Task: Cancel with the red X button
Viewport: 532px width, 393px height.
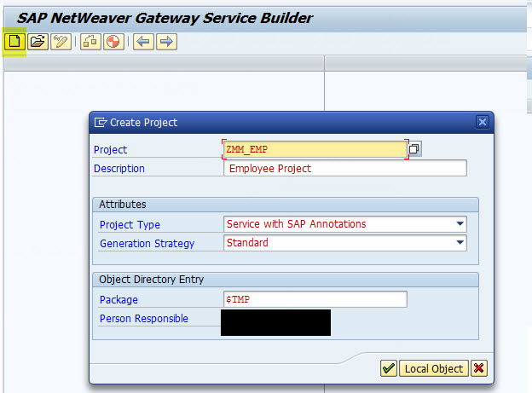Action: coord(479,368)
